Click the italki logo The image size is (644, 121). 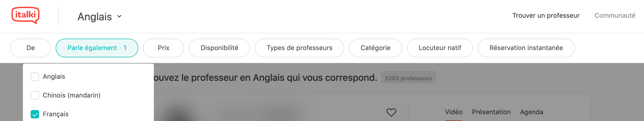(x=25, y=15)
